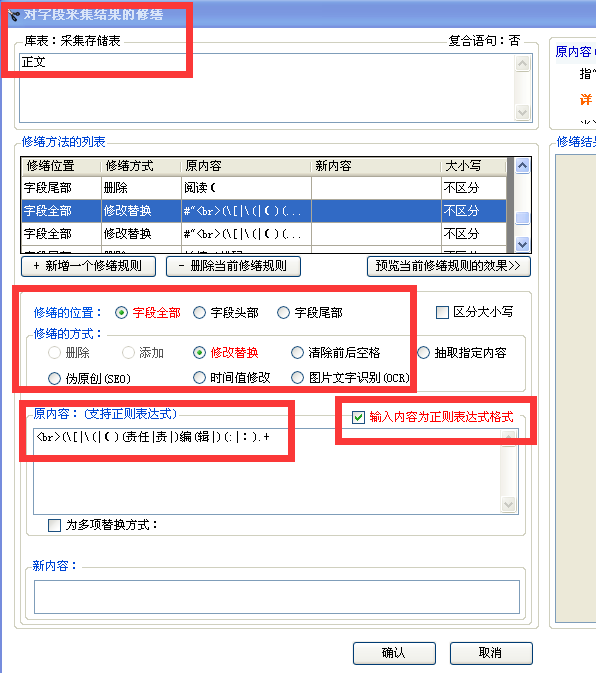This screenshot has width=596, height=673.
Task: Select the first rule row 字段尾部 删除
Action: point(263,188)
